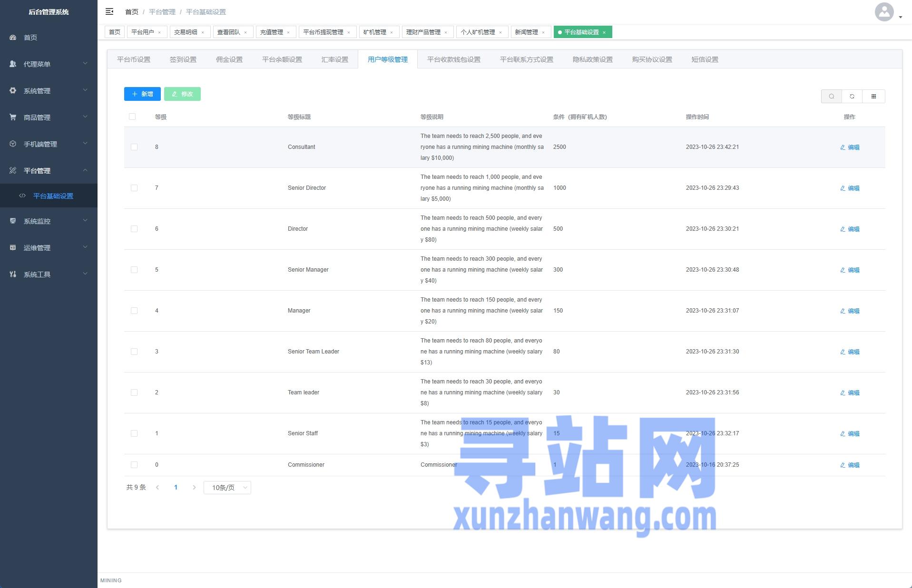Edit the Consultant level row
Image resolution: width=912 pixels, height=588 pixels.
850,147
